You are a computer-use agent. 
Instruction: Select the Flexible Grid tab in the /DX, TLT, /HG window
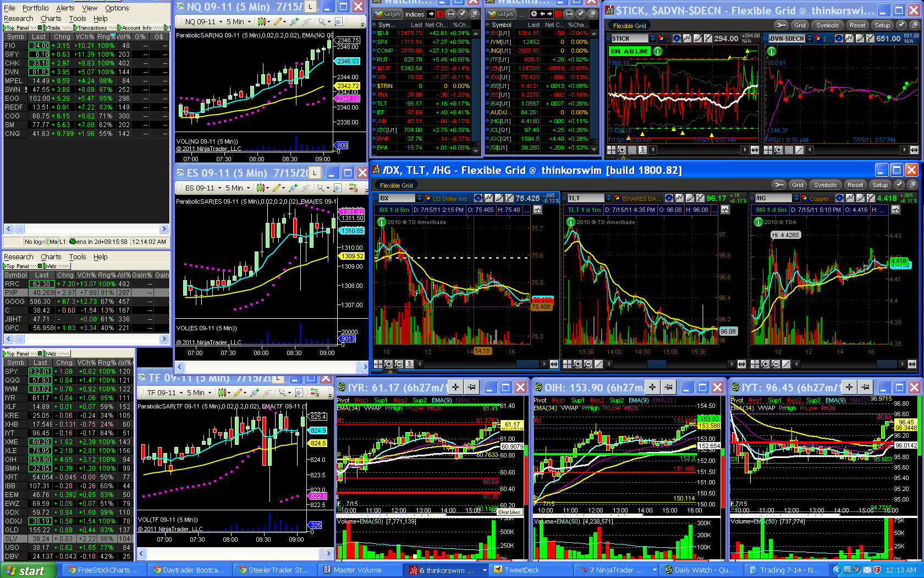396,186
